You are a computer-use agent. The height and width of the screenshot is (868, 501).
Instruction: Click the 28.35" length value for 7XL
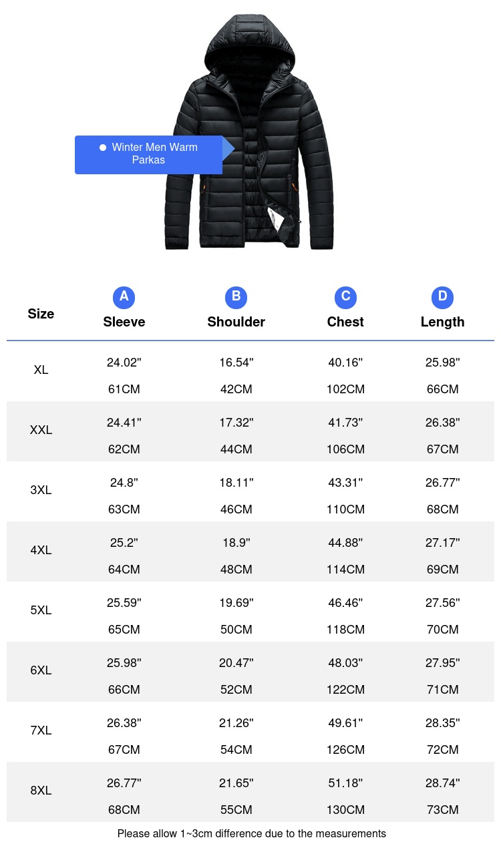click(x=443, y=723)
